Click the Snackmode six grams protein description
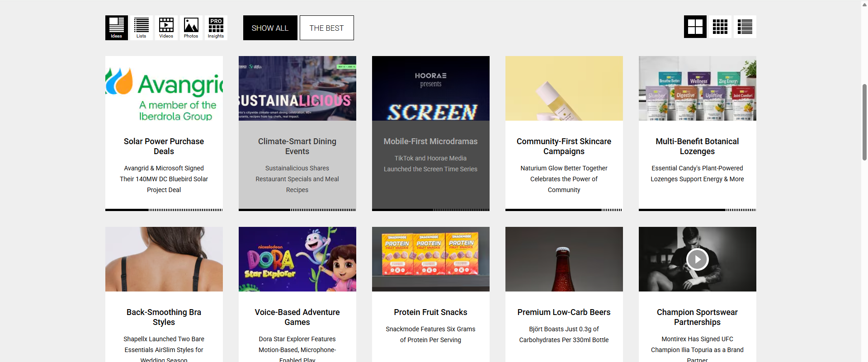The width and height of the screenshot is (868, 362). click(431, 334)
